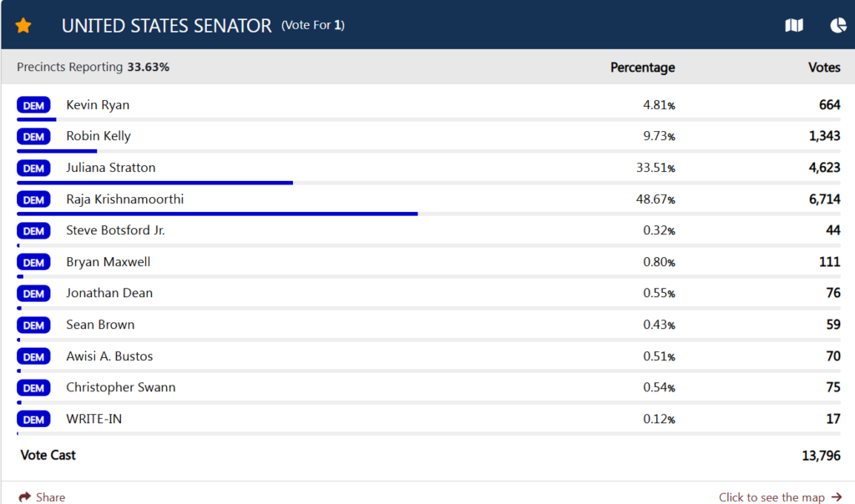Open the map view icon in header
855x504 pixels.
[x=794, y=26]
